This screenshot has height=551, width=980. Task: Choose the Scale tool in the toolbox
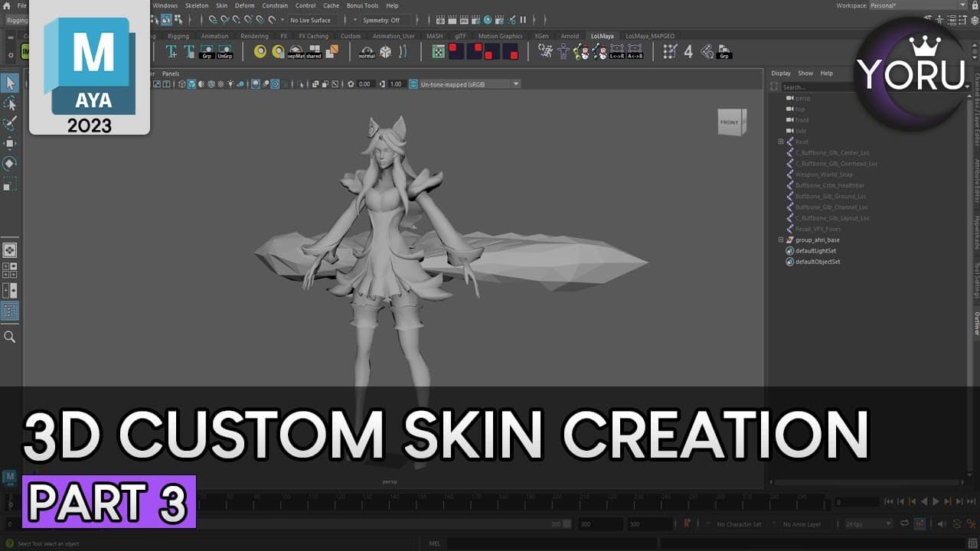point(10,184)
